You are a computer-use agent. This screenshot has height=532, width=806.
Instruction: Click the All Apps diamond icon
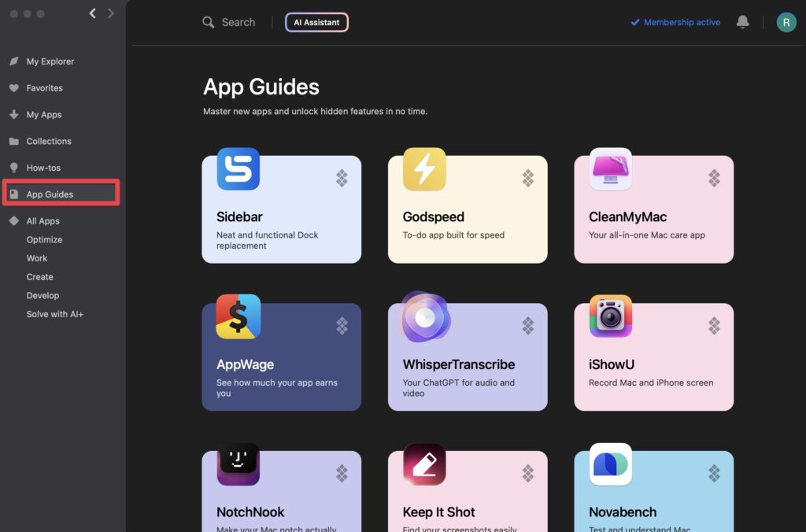(x=14, y=221)
